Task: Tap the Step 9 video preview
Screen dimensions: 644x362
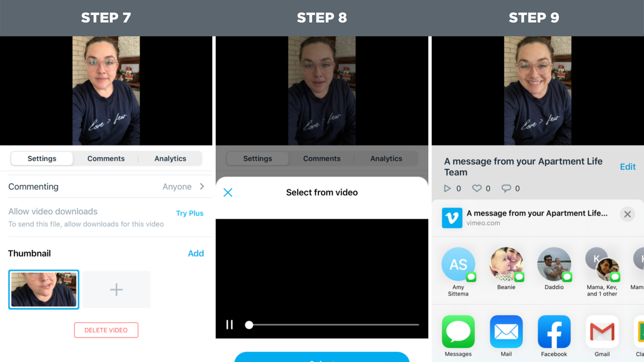Action: [x=538, y=90]
